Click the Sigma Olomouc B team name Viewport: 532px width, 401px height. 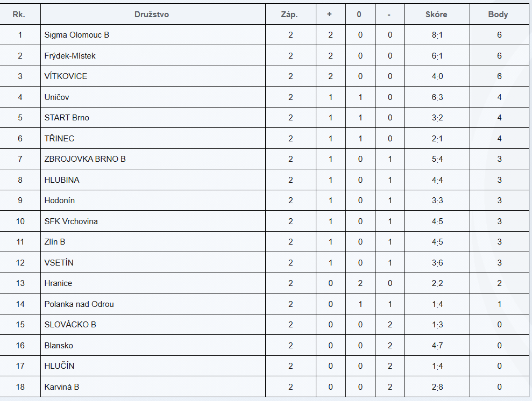pos(77,35)
